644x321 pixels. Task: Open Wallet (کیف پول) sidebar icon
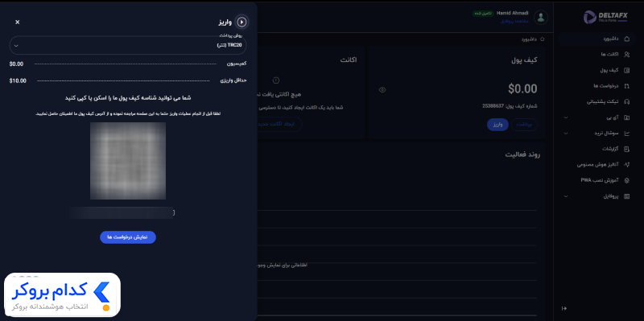(626, 70)
